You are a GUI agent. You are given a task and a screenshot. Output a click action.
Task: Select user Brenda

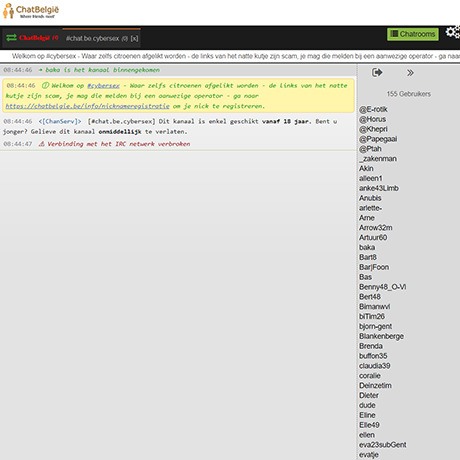coord(371,346)
